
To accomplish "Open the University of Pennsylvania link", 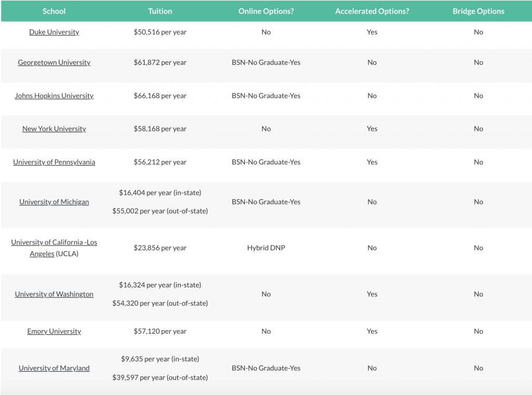I will coord(54,162).
